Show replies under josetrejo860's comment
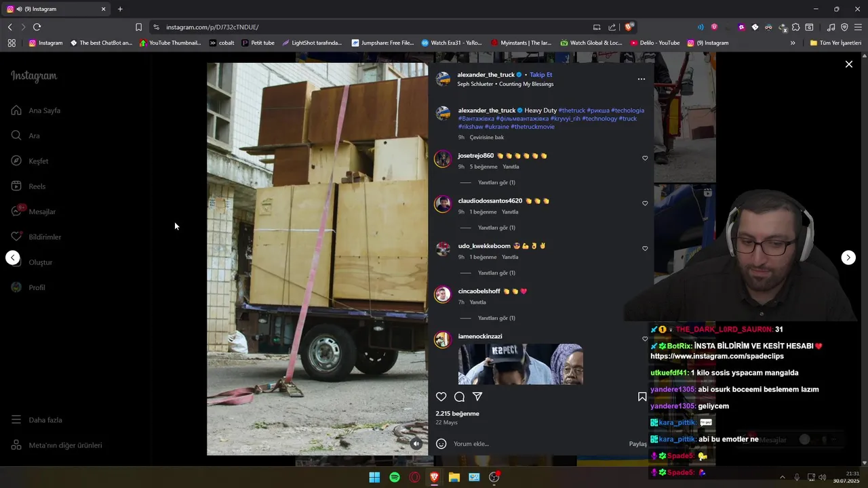868x488 pixels. 496,182
